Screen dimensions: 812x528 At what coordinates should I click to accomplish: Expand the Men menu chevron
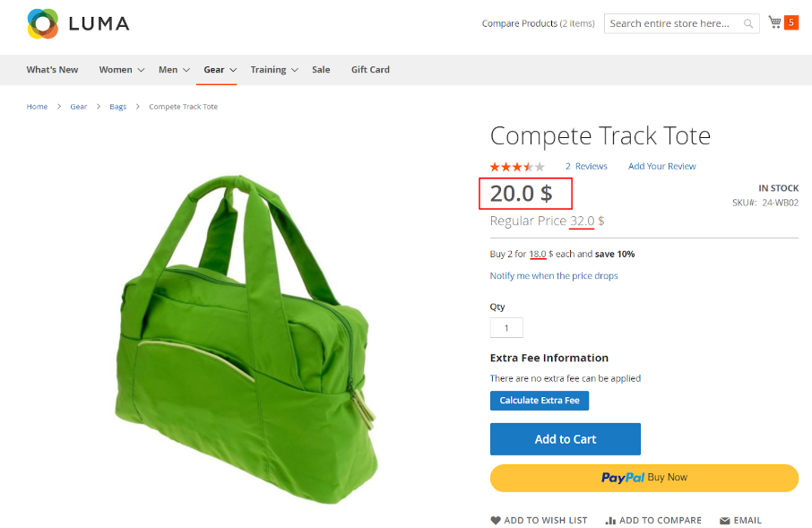pos(186,70)
